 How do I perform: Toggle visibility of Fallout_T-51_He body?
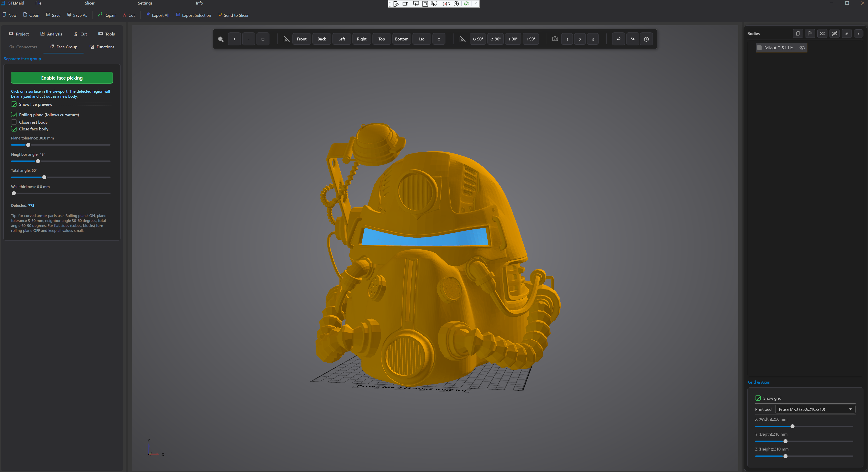tap(802, 48)
